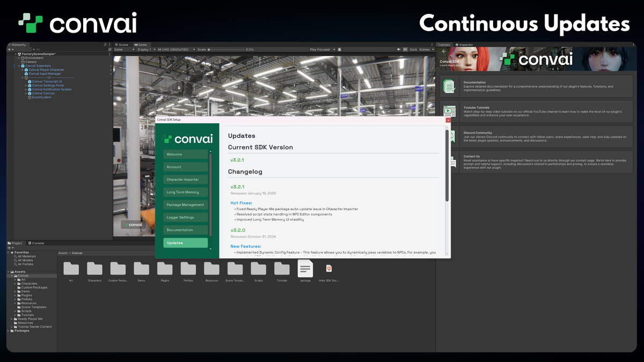This screenshot has width=644, height=362.
Task: Select the package file icon
Action: 305,268
